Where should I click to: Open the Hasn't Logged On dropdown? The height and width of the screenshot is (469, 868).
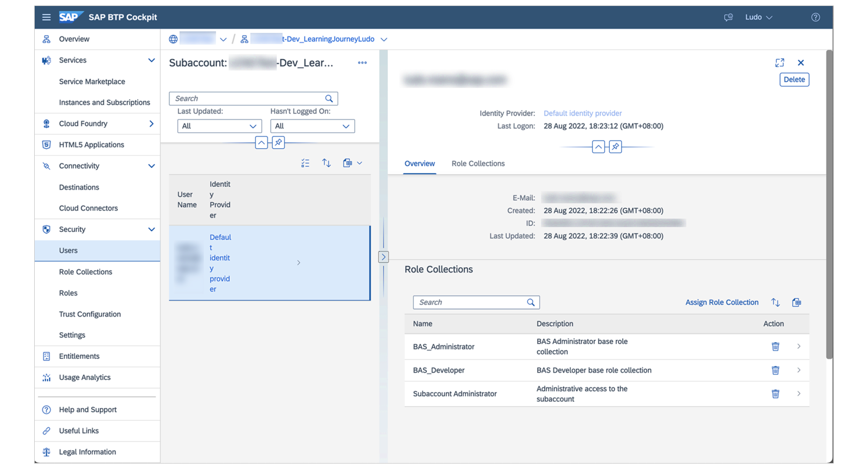(312, 126)
